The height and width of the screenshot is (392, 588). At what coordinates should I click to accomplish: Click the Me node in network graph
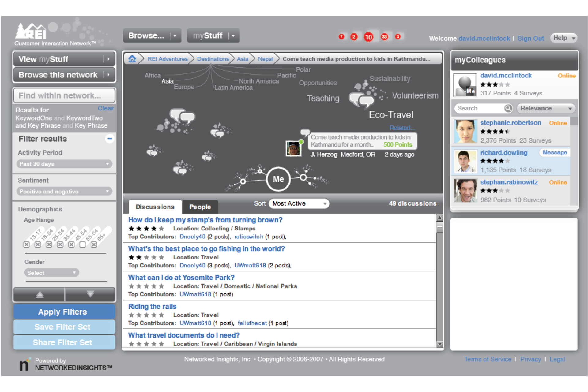pos(278,179)
